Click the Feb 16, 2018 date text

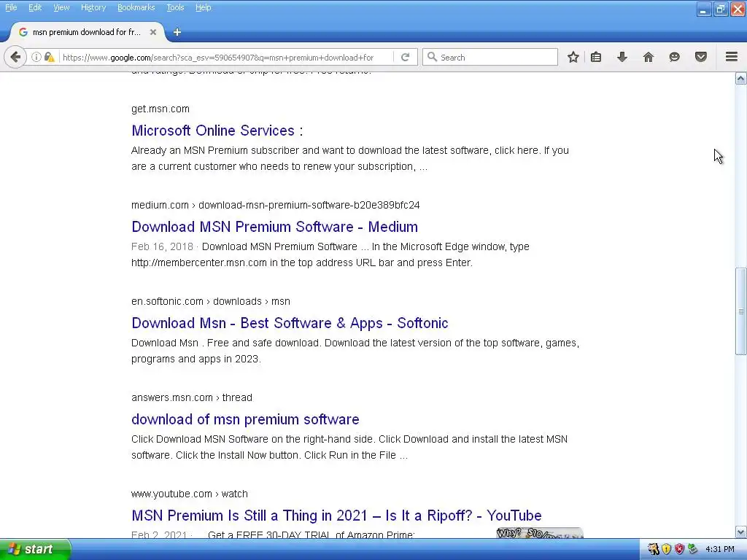coord(162,246)
